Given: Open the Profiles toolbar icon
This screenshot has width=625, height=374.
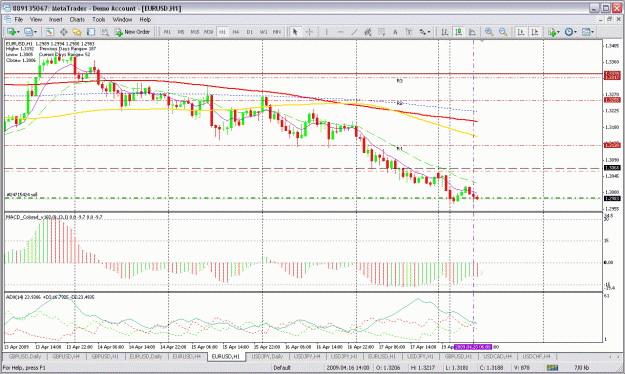Looking at the screenshot, I should (28, 32).
